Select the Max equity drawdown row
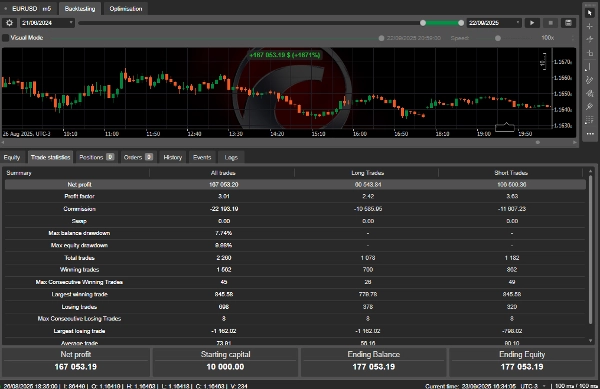 (295, 245)
